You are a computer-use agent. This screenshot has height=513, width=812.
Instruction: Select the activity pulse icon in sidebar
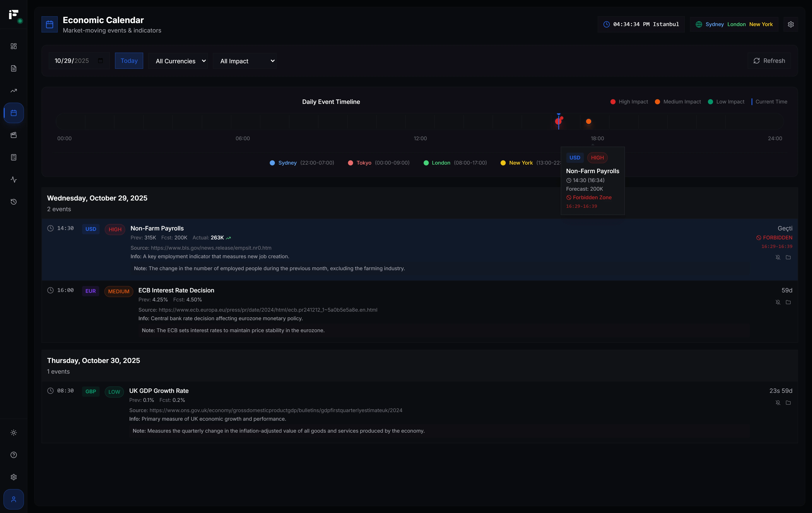pyautogui.click(x=13, y=179)
